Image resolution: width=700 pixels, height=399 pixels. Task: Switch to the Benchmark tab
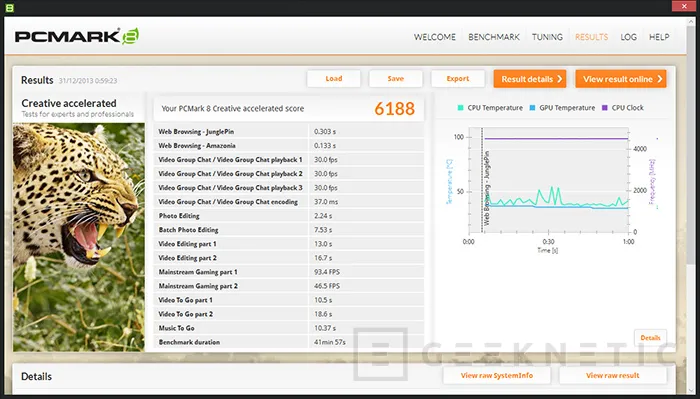[494, 37]
